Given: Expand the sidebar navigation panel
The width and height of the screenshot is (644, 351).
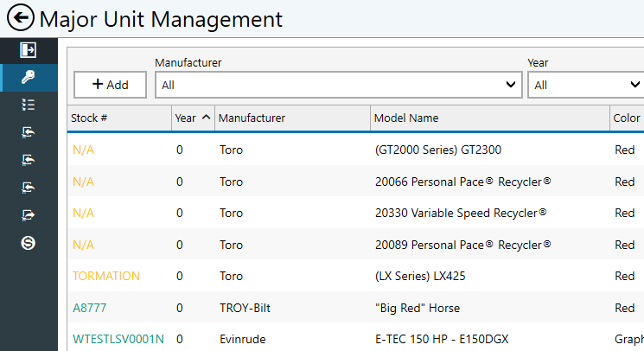Looking at the screenshot, I should (28, 50).
